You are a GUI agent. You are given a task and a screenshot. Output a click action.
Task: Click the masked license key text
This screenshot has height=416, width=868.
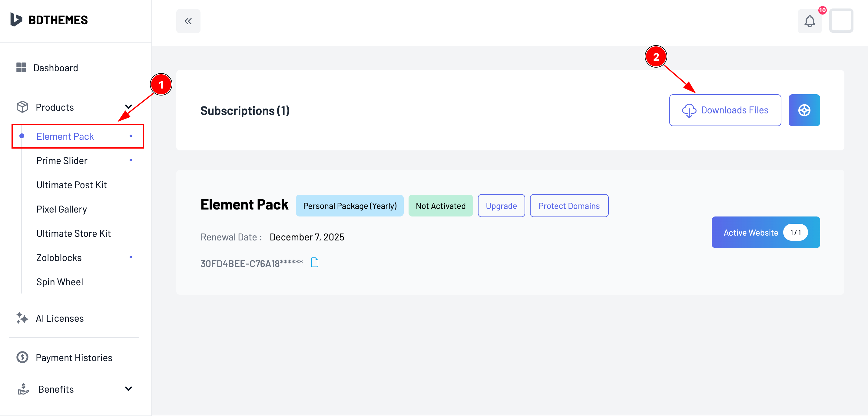coord(251,263)
